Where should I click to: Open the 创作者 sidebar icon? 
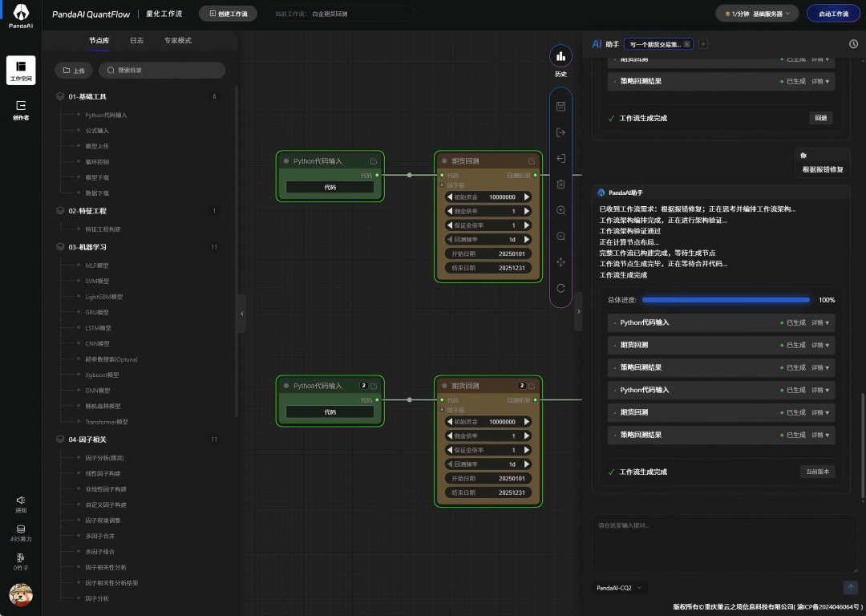(21, 110)
